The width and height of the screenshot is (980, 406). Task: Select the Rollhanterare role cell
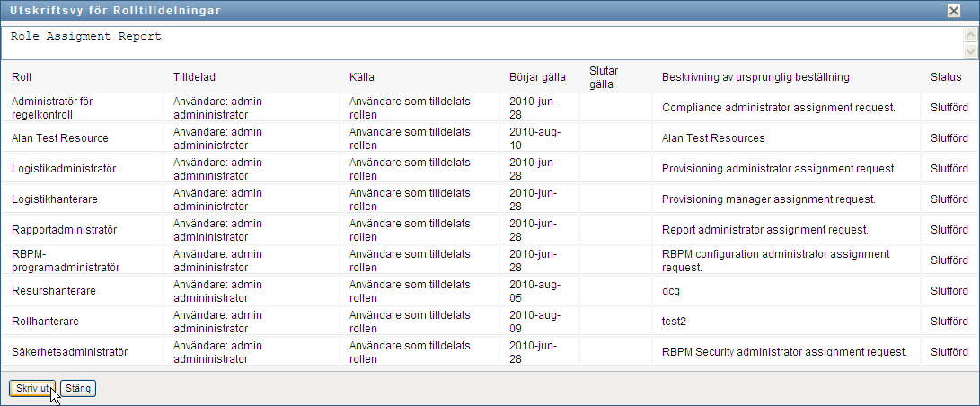[x=82, y=322]
